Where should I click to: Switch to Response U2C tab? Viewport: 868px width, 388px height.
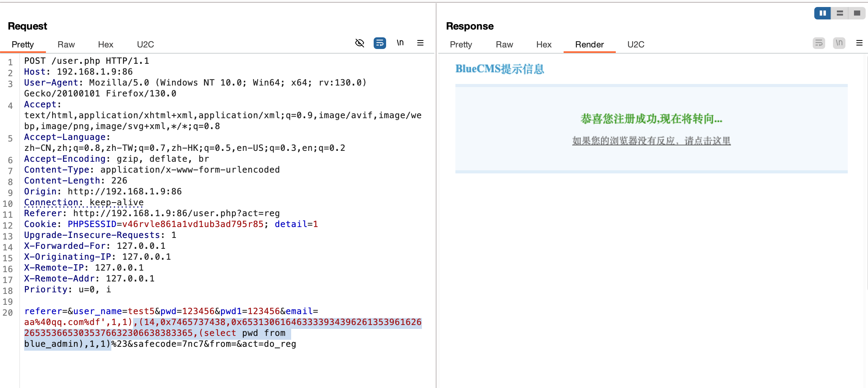(x=636, y=44)
